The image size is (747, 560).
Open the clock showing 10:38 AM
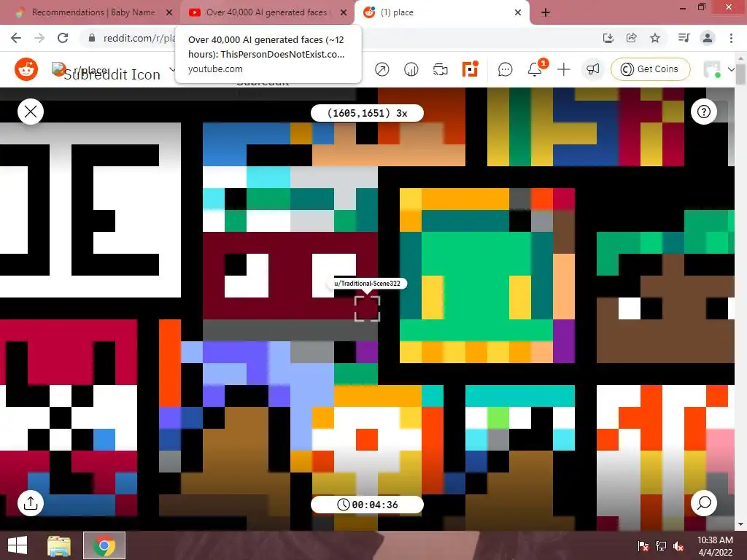[x=715, y=545]
